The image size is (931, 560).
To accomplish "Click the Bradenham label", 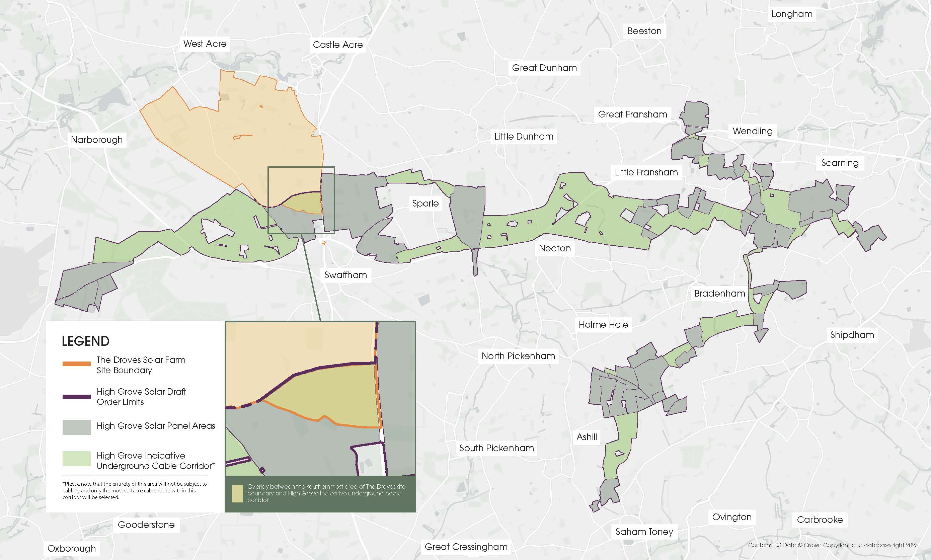I will click(x=720, y=294).
